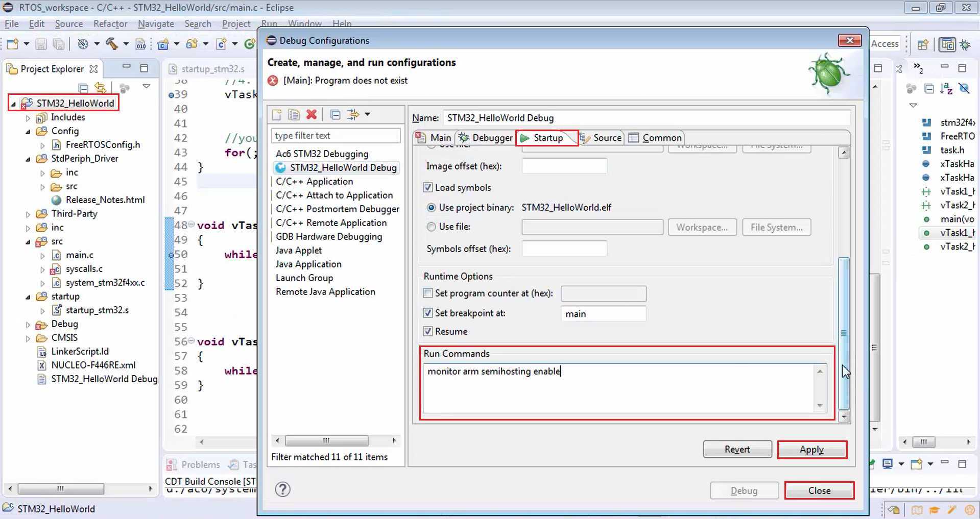Click the New toolbar icon in Eclipse
This screenshot has height=519, width=980.
pyautogui.click(x=13, y=44)
